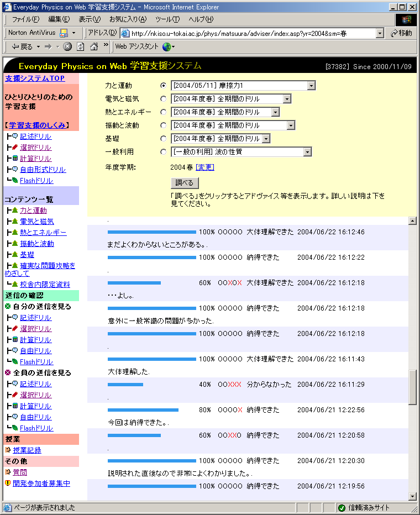
Task: Open the 支援システムTOP link
Action: pos(35,78)
